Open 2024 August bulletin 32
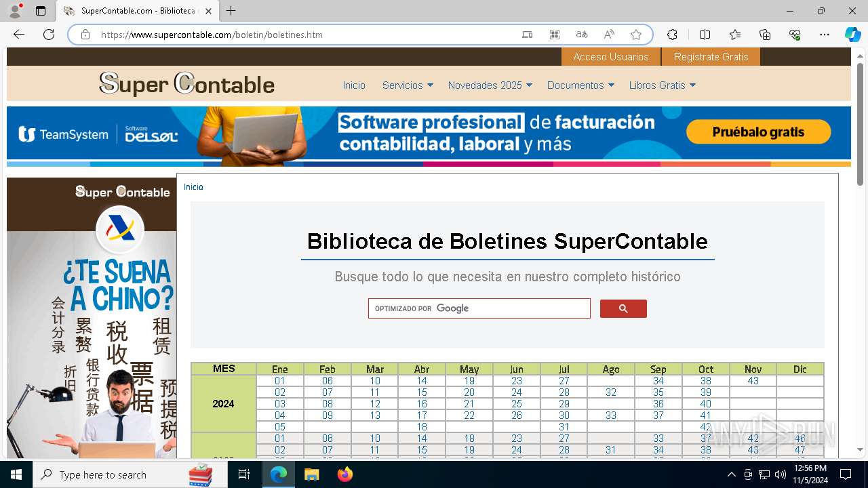Viewport: 868px width, 488px height. coord(611,392)
